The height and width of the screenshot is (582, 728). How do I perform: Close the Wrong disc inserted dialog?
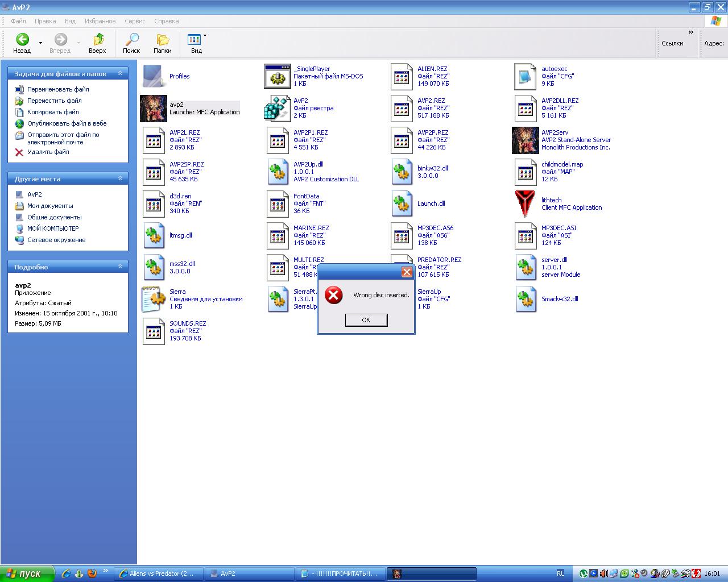[x=407, y=272]
